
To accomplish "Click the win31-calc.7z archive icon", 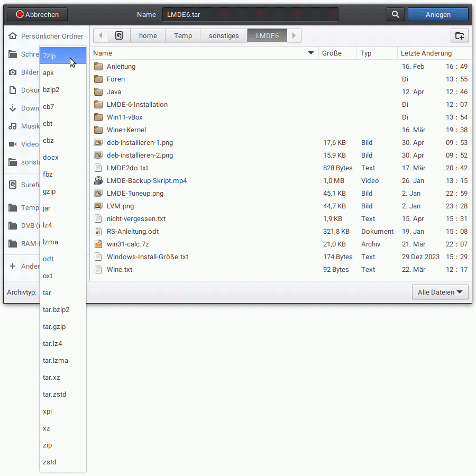I will click(98, 244).
